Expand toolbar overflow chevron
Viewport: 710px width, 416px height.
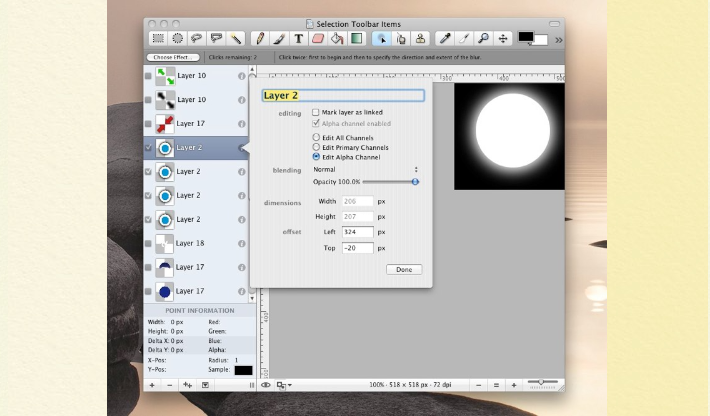pos(558,40)
